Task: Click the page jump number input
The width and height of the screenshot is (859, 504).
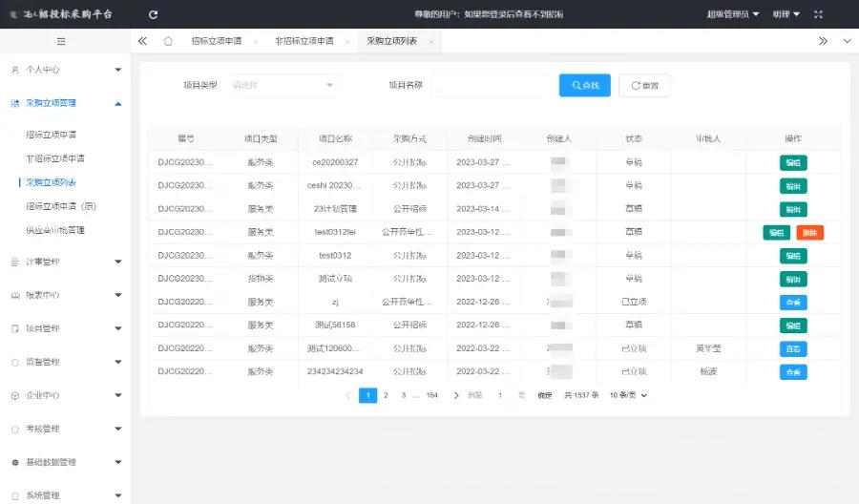Action: pos(500,395)
